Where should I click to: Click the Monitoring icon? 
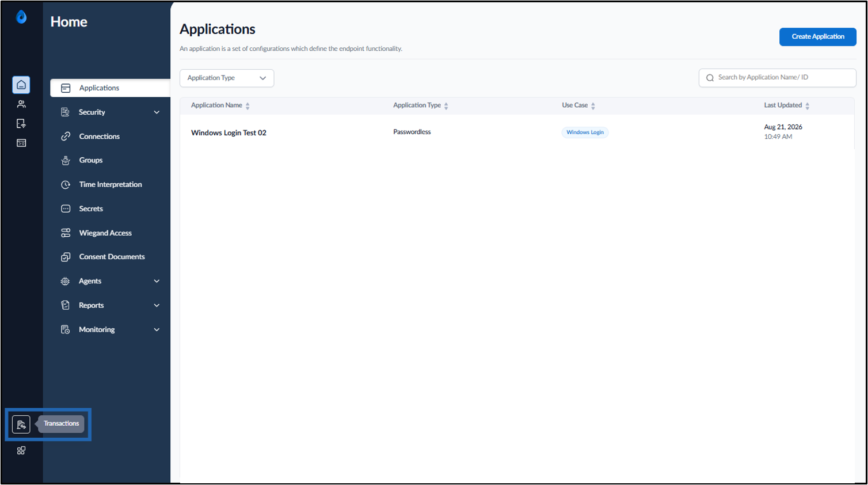pyautogui.click(x=66, y=329)
